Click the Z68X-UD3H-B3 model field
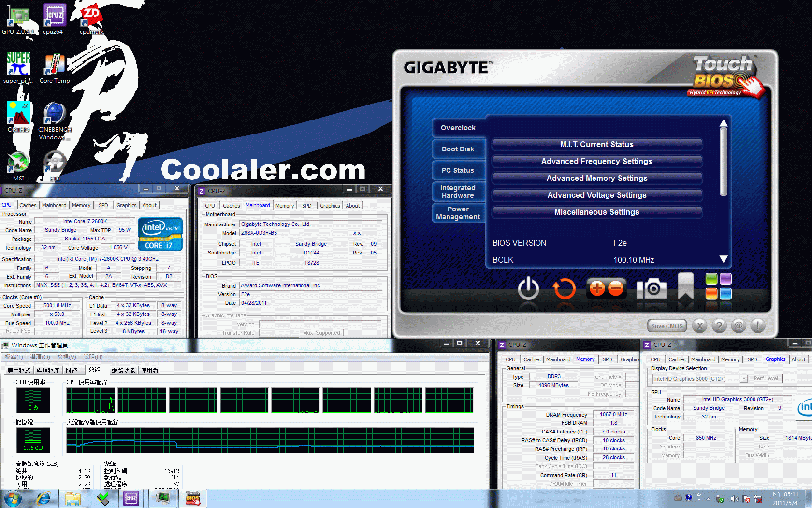The image size is (812, 508). coord(285,233)
